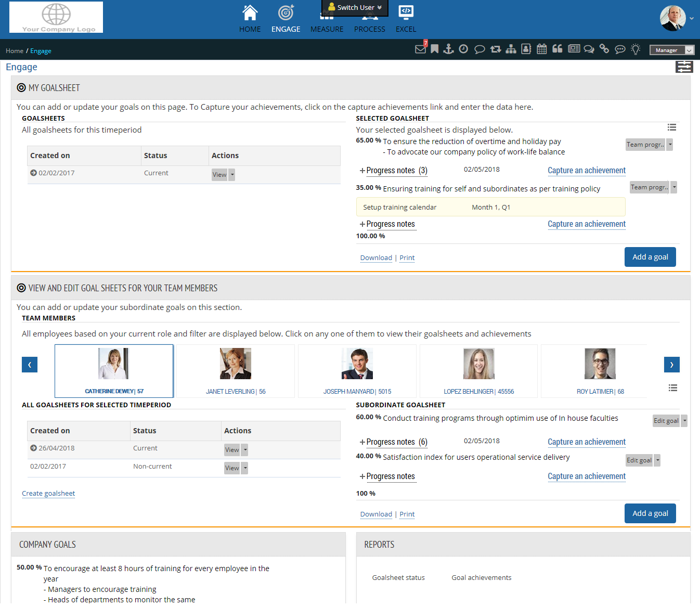The height and width of the screenshot is (607, 700).
Task: Select team member Lopez Behlinger
Action: click(479, 371)
